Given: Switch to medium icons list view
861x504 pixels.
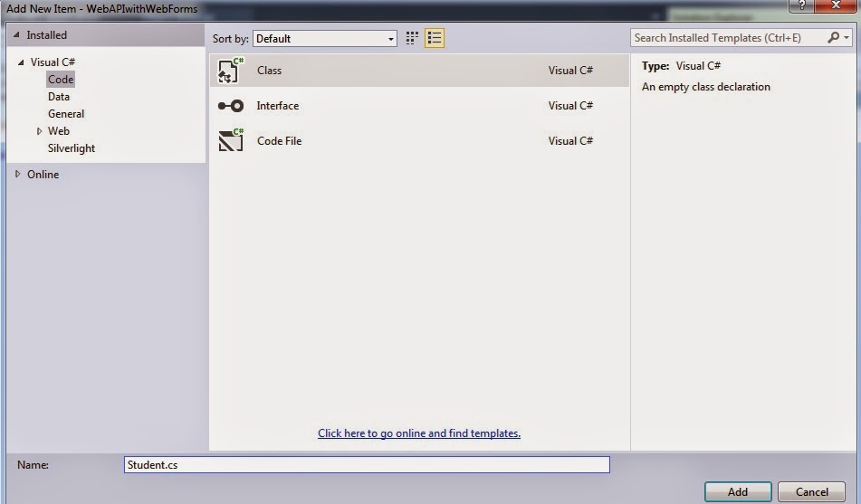Looking at the screenshot, I should click(435, 38).
